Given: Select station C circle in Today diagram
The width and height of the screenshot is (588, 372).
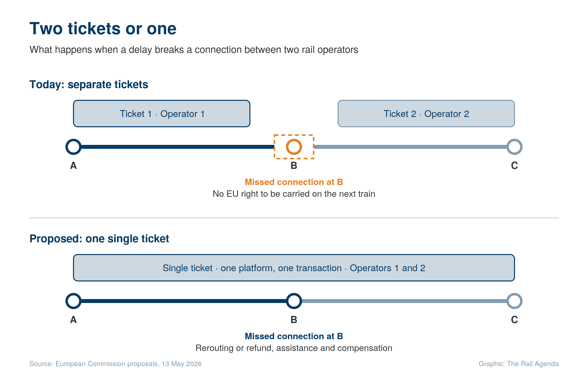Looking at the screenshot, I should 514,147.
